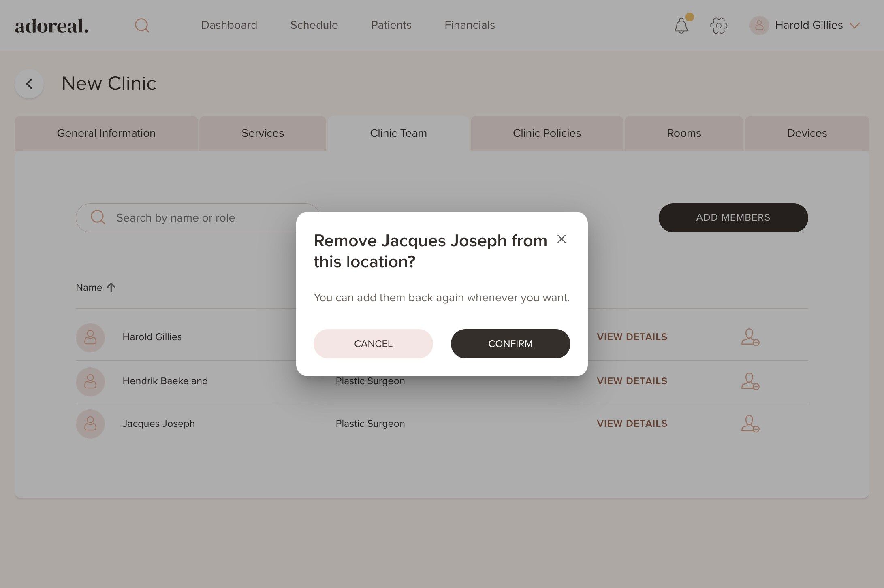This screenshot has height=588, width=884.
Task: View details for Jacques Joseph
Action: click(632, 424)
